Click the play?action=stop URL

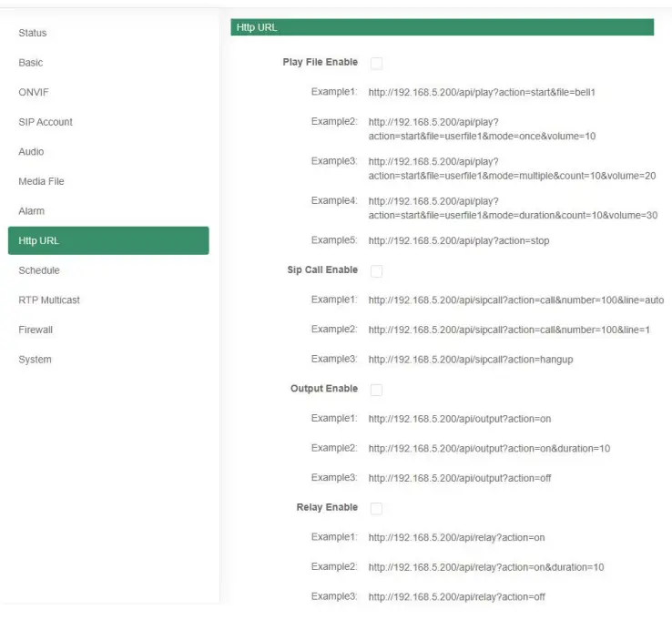coord(459,240)
